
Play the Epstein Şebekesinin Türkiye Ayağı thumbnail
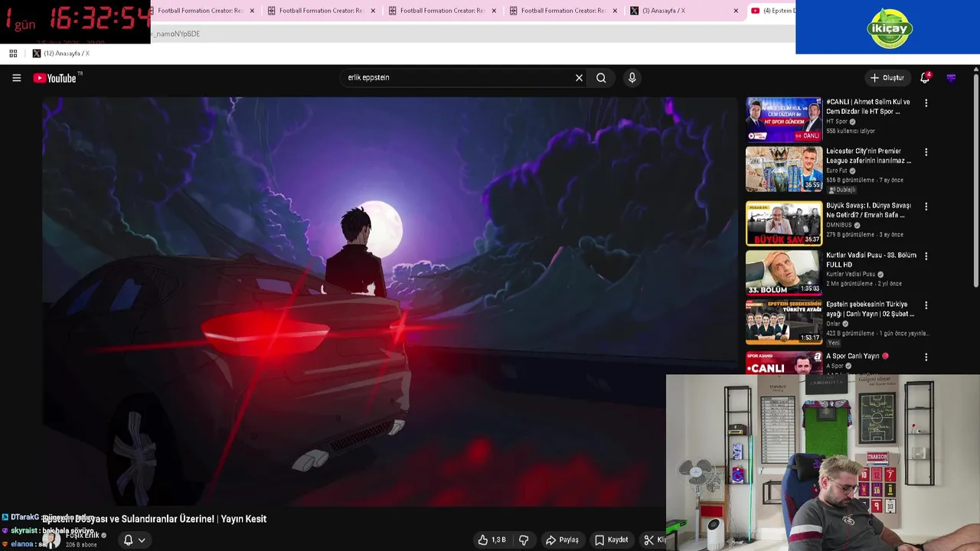pos(784,322)
